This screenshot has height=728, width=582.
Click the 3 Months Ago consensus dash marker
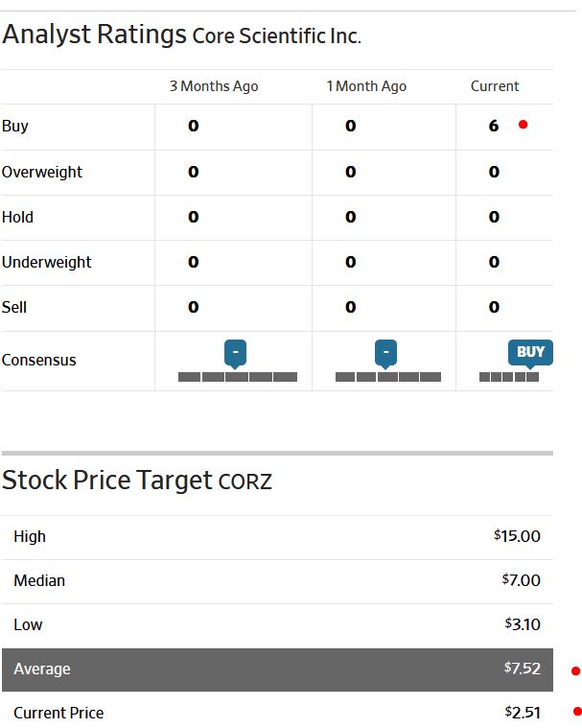pos(235,352)
